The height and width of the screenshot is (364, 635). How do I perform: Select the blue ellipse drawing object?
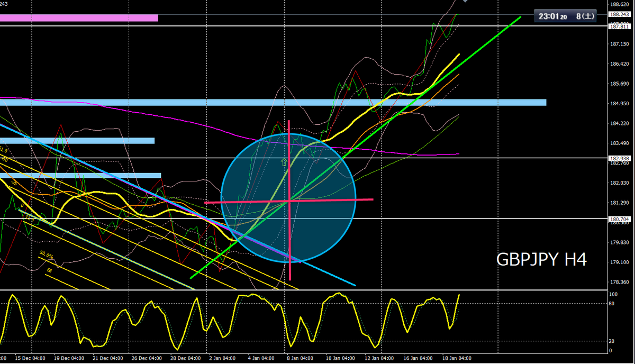288,198
